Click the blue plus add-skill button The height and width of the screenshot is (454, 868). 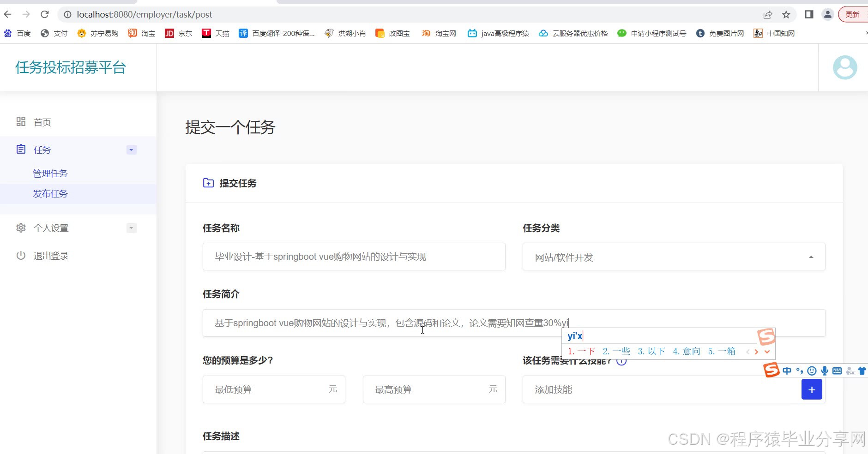812,389
